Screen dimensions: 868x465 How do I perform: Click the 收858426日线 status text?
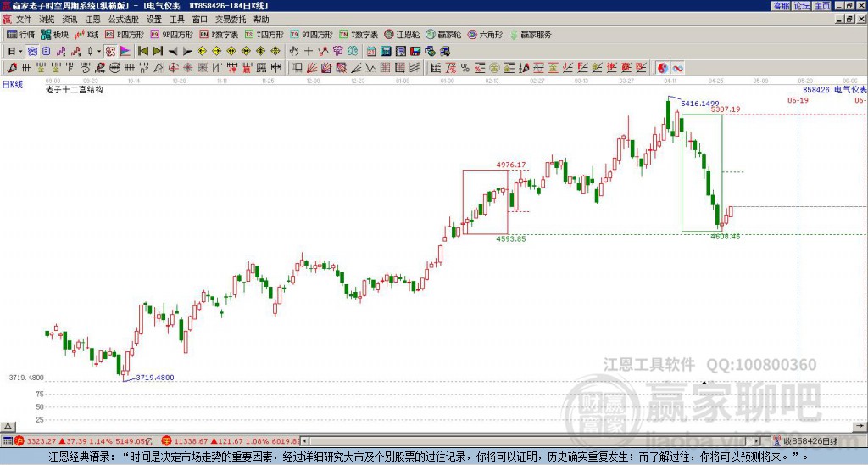[810, 442]
